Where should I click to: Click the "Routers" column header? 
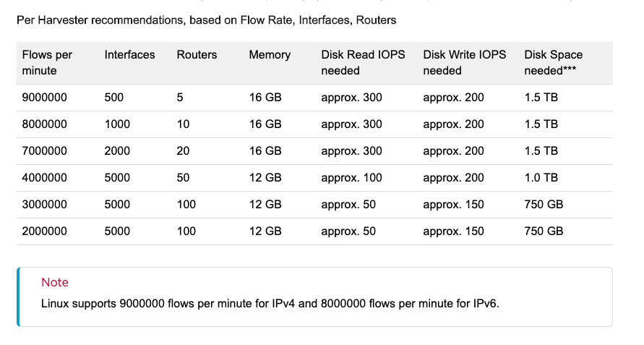click(197, 54)
